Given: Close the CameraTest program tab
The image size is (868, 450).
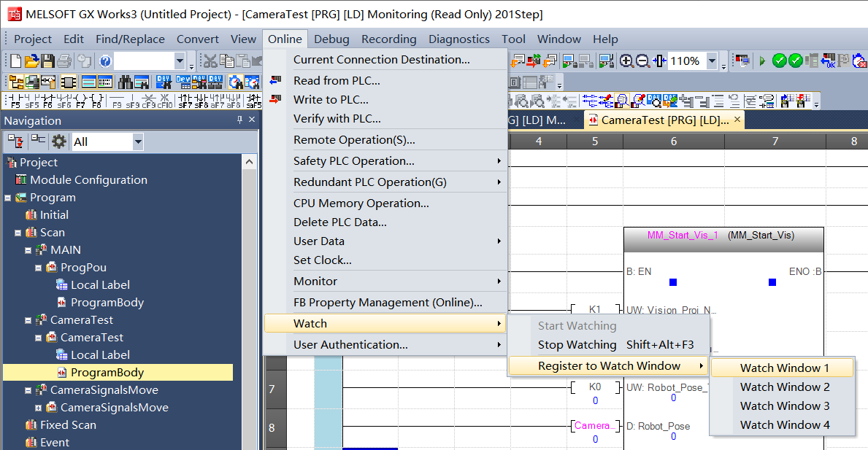Looking at the screenshot, I should tap(737, 120).
